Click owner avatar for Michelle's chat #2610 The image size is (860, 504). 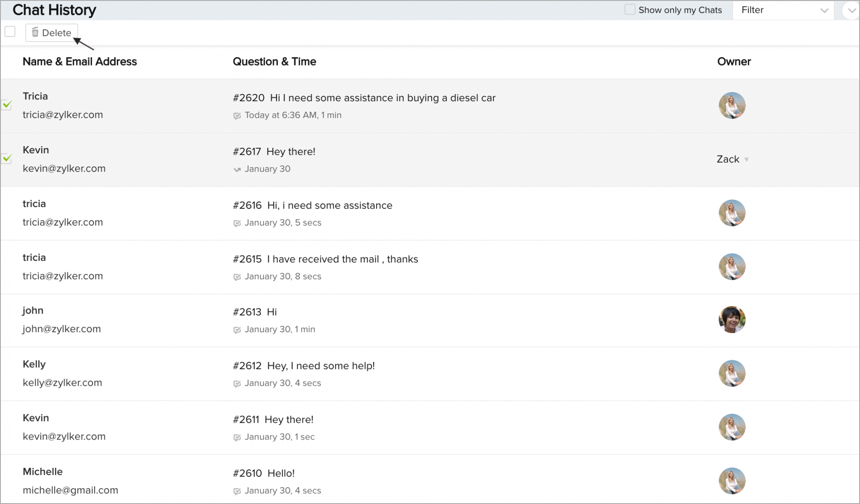point(731,481)
